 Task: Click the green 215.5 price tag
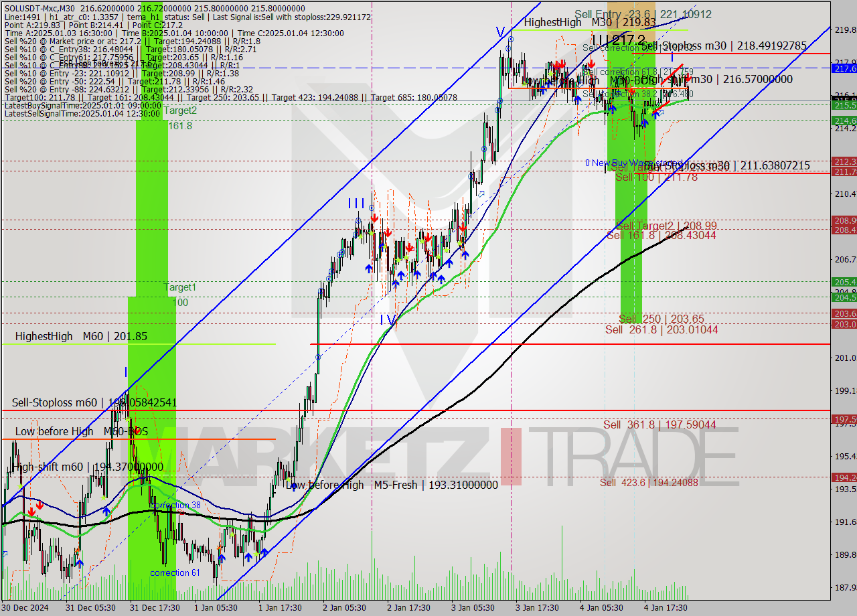tap(844, 105)
